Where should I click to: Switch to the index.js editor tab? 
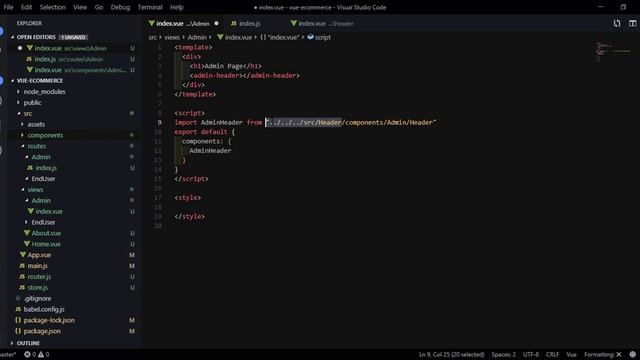point(249,23)
